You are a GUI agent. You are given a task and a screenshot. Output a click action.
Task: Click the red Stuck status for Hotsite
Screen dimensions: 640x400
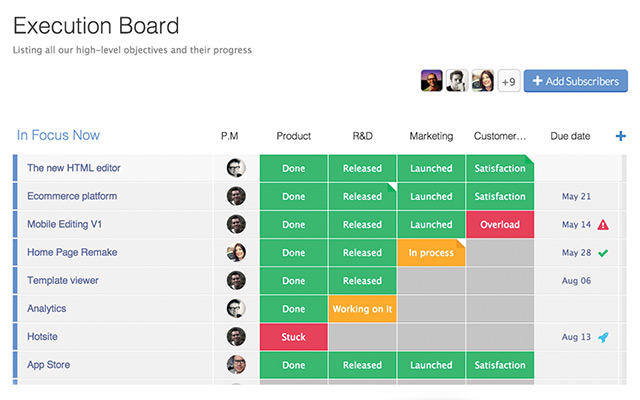click(x=293, y=337)
